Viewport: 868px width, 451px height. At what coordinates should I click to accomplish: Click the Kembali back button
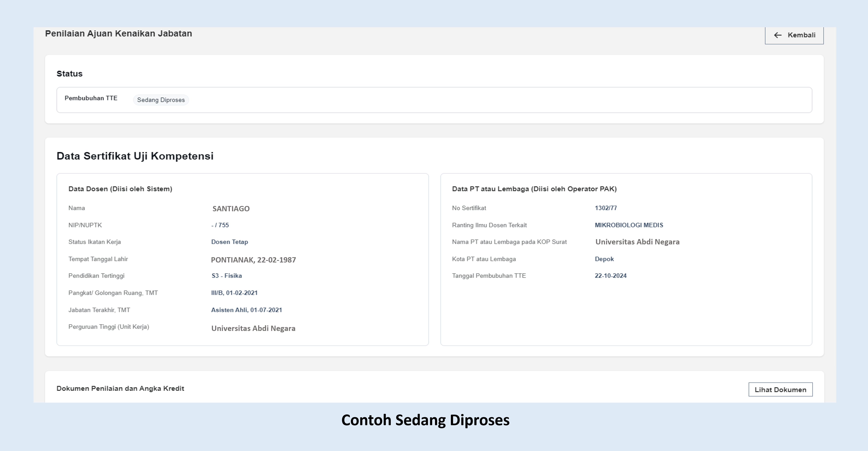point(794,35)
